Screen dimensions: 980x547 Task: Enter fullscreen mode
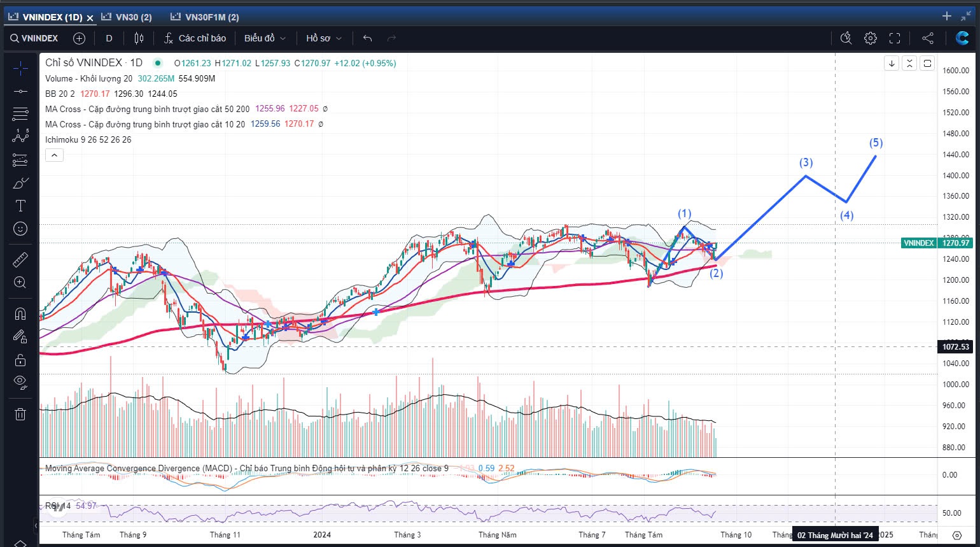click(x=895, y=38)
